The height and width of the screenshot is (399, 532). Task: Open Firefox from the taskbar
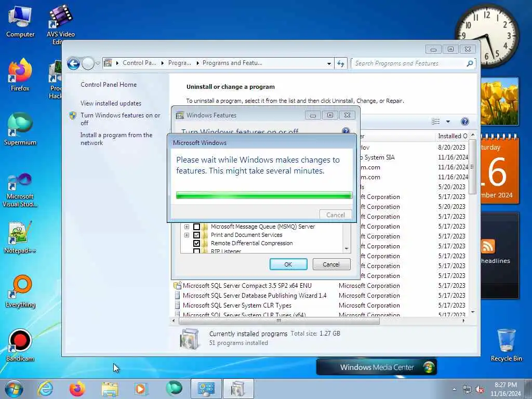77,389
